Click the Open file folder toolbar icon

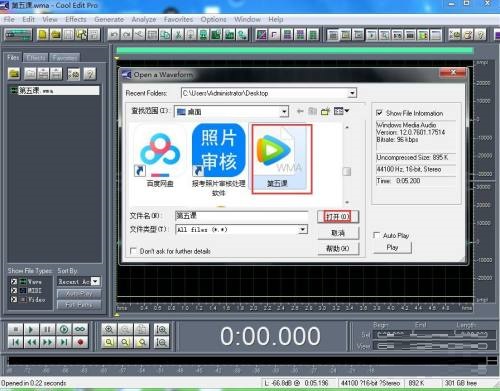coord(56,34)
